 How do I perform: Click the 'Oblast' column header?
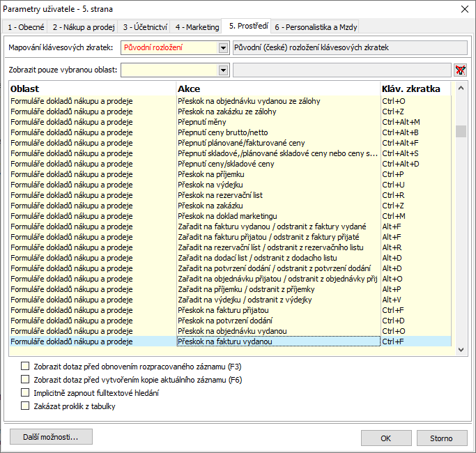pyautogui.click(x=93, y=89)
